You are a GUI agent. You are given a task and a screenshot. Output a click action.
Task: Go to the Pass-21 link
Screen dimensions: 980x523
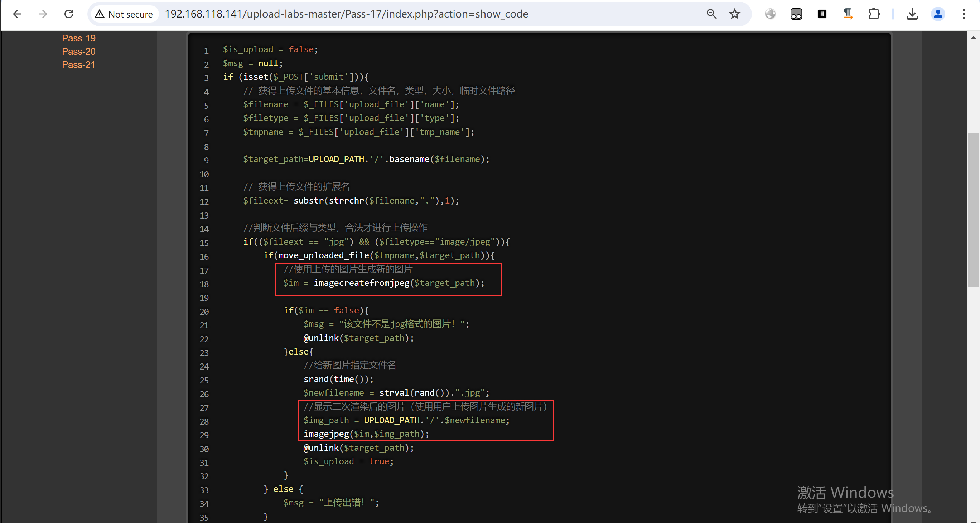[78, 65]
